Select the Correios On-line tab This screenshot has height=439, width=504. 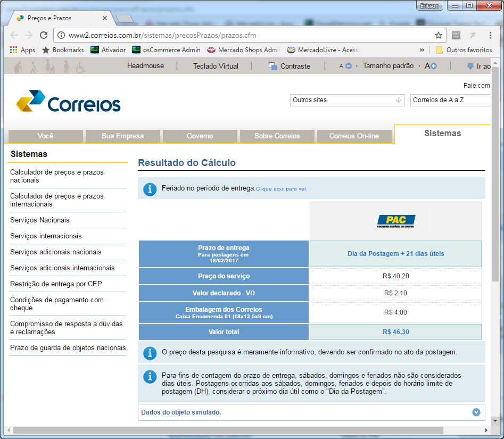click(x=354, y=136)
